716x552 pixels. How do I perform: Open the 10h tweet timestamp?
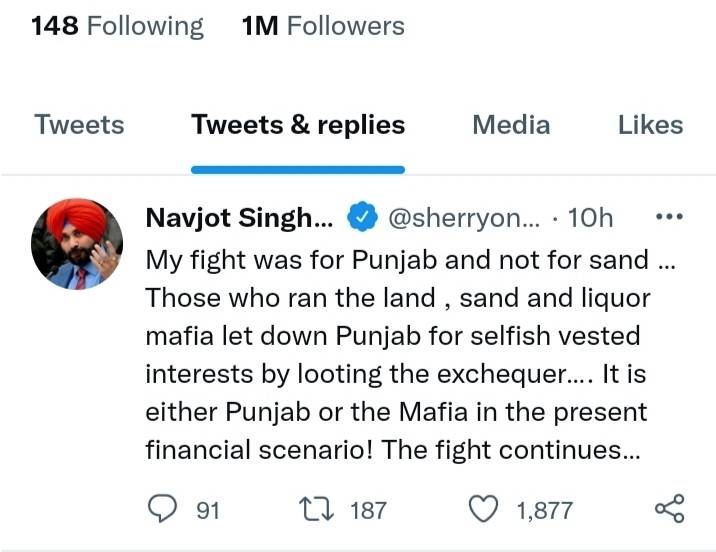point(590,218)
